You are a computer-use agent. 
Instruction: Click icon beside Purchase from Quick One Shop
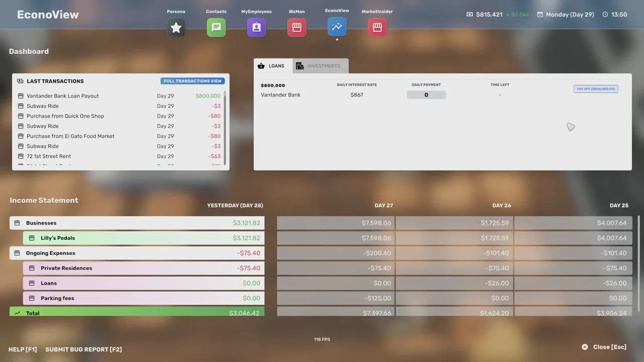coord(21,116)
